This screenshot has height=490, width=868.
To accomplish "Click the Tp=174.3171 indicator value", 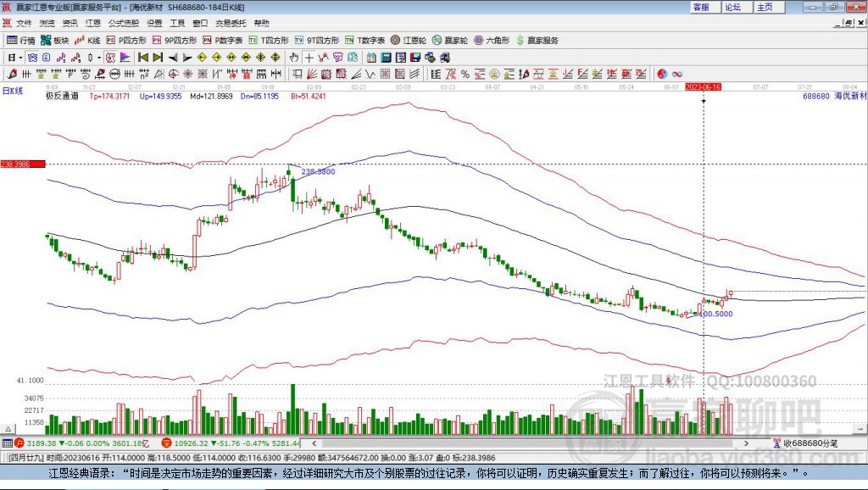I will point(109,96).
